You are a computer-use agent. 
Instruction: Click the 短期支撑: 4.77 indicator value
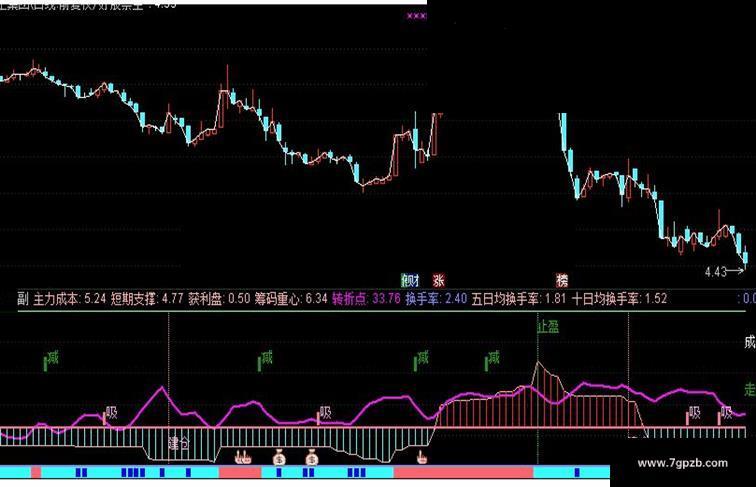coord(147,299)
